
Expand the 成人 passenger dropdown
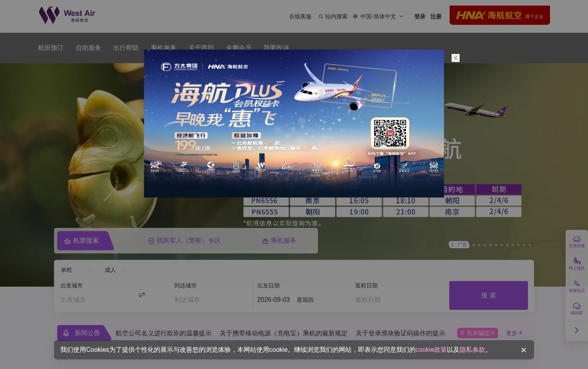coord(116,270)
